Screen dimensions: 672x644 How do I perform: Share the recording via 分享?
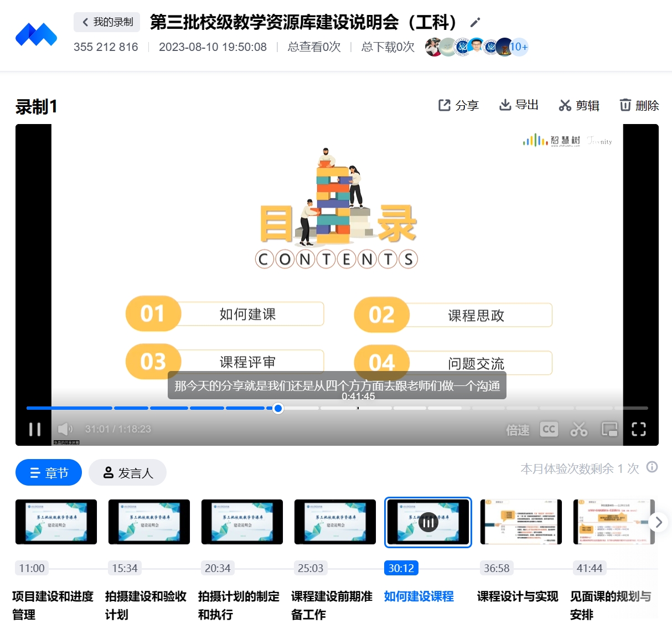(458, 105)
